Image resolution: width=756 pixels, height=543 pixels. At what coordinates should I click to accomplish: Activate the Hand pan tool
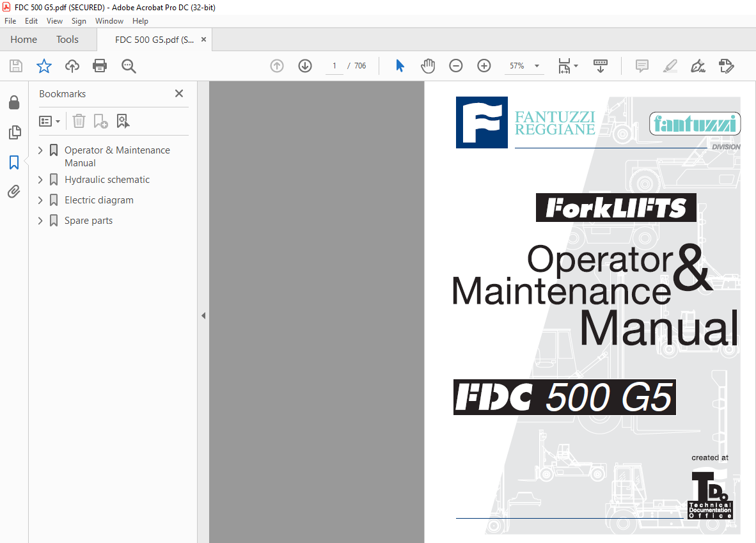point(428,66)
